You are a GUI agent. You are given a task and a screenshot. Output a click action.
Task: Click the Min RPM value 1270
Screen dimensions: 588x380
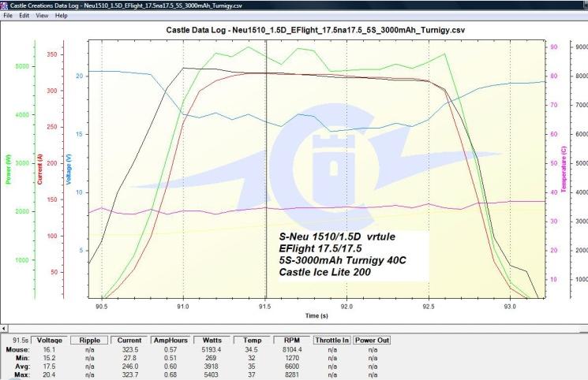[x=292, y=358]
